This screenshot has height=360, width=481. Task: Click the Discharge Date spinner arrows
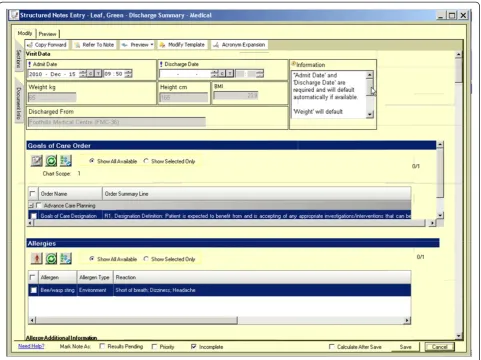[214, 74]
